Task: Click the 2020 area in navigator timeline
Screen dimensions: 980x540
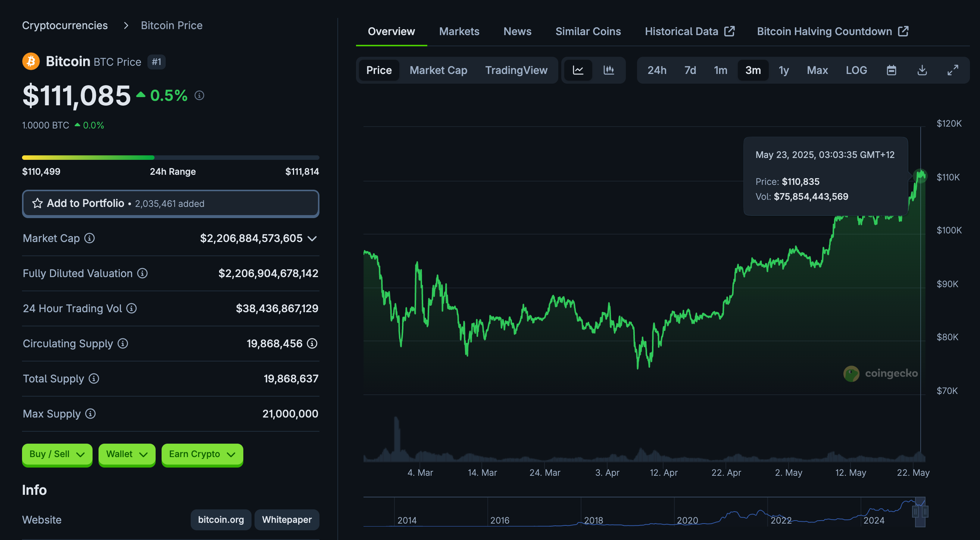Action: [x=687, y=520]
